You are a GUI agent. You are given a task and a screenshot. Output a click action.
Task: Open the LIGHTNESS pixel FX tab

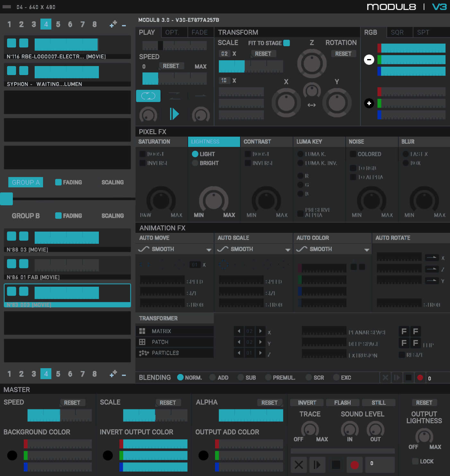(214, 142)
